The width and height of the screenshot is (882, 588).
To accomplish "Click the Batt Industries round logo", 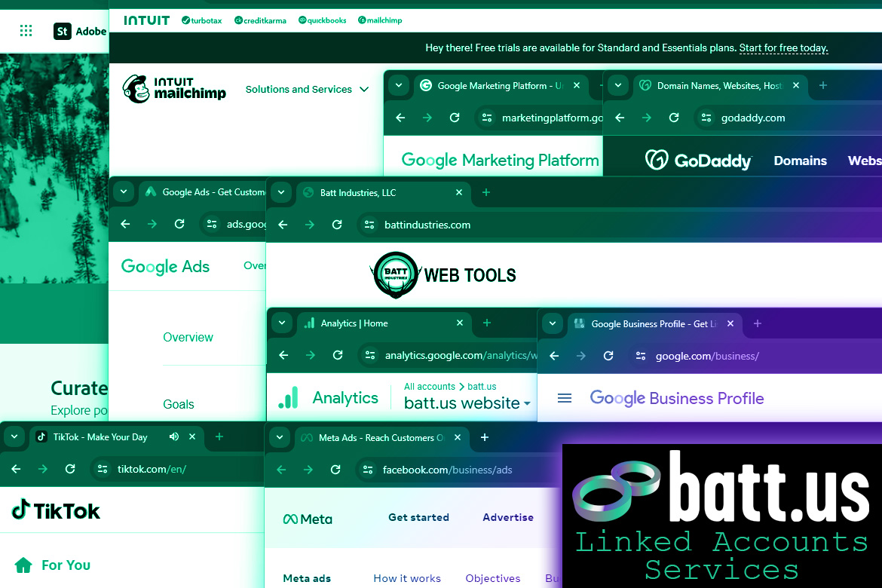I will pos(396,274).
